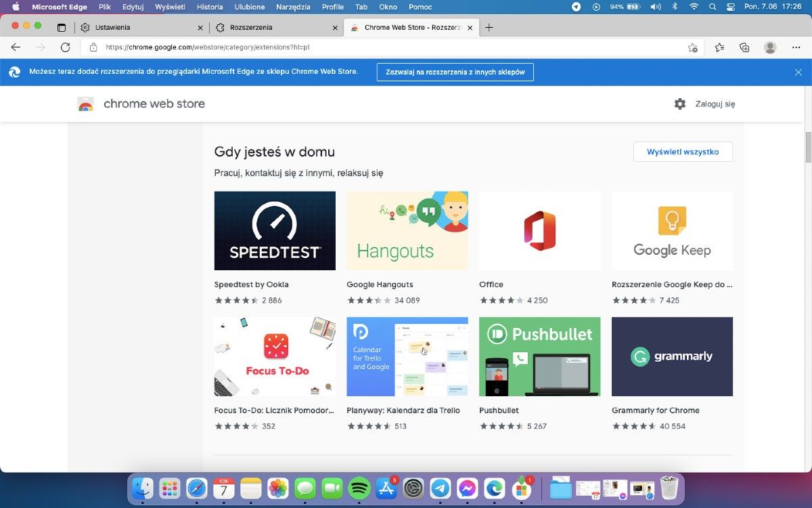Open FaceTime from the Dock
The image size is (812, 508).
tap(332, 488)
